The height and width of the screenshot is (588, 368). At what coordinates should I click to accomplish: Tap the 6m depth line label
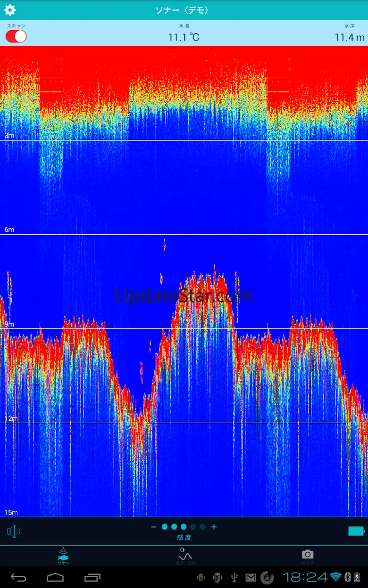(x=9, y=230)
